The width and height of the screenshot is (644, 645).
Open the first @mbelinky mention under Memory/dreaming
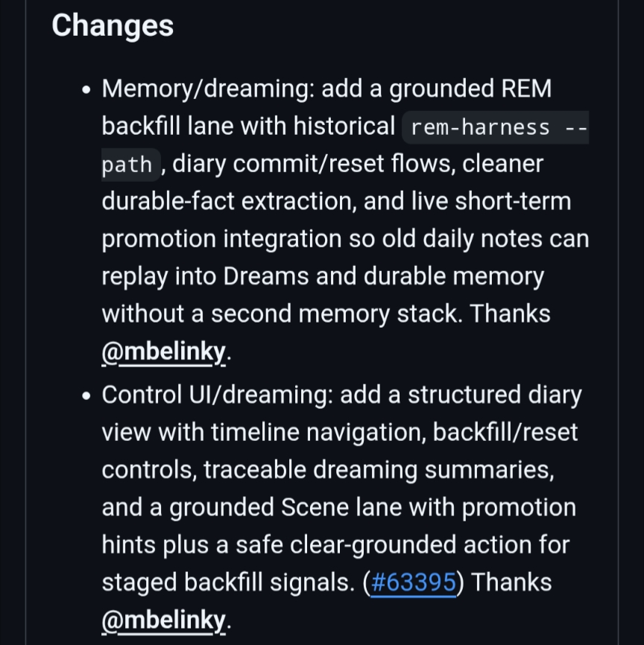tap(163, 352)
